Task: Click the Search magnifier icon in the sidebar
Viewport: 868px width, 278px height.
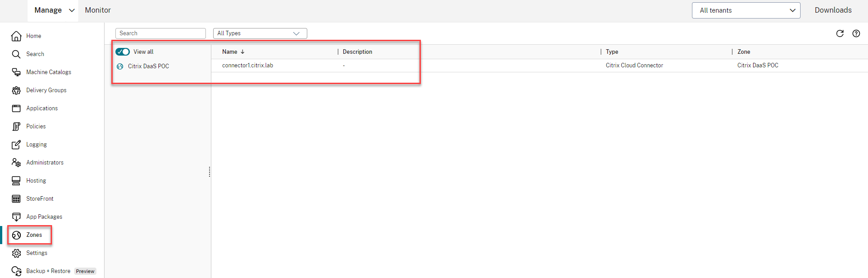Action: click(16, 54)
